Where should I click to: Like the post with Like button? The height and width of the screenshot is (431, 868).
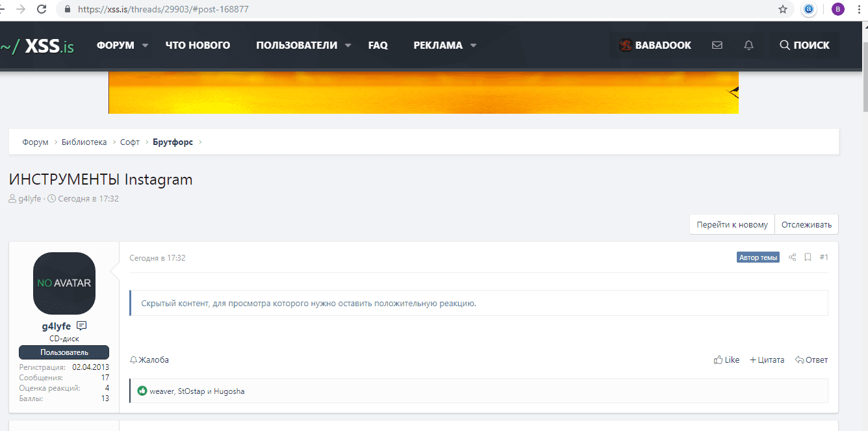[726, 360]
